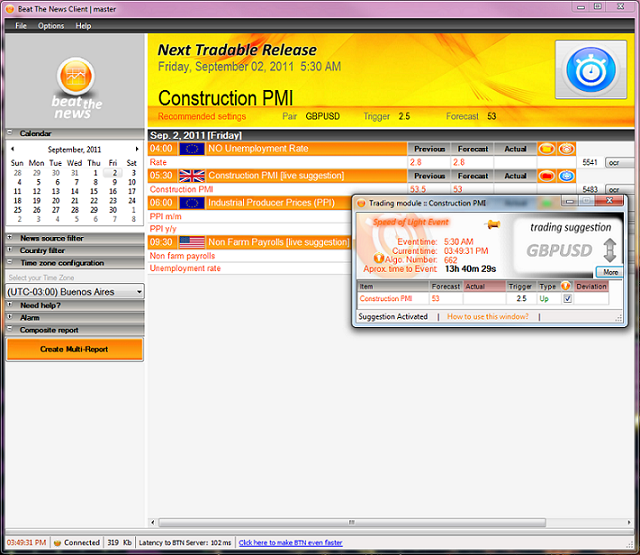Image resolution: width=640 pixels, height=555 pixels.
Task: Click UK flag beside Construction PMI
Action: 192,176
